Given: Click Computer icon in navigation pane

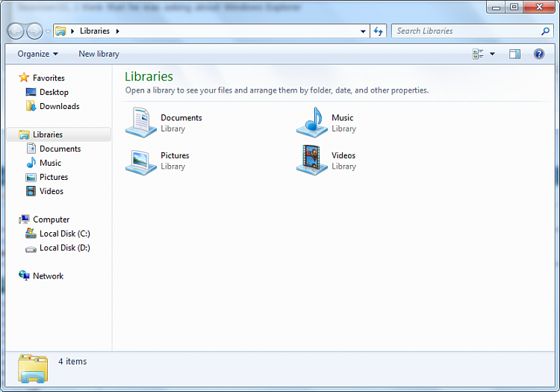Looking at the screenshot, I should click(24, 220).
